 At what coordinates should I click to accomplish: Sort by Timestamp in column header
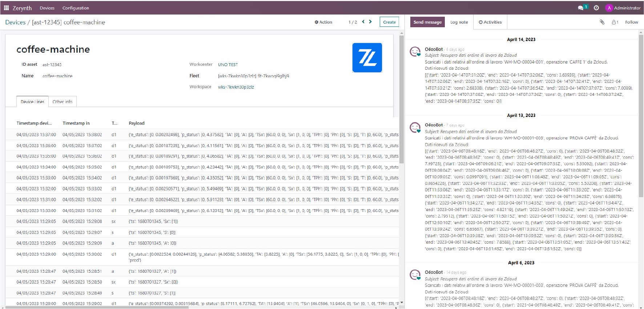[76, 123]
